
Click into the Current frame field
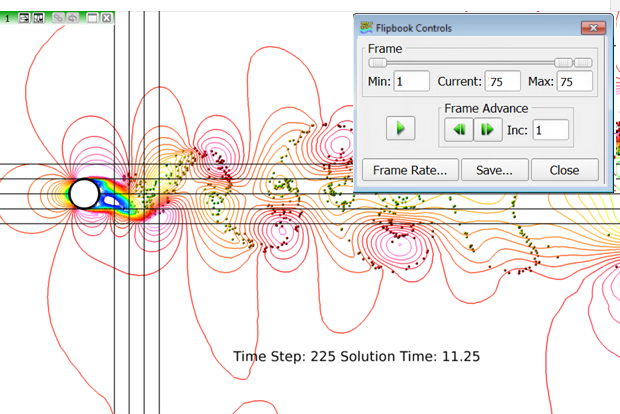tap(504, 81)
